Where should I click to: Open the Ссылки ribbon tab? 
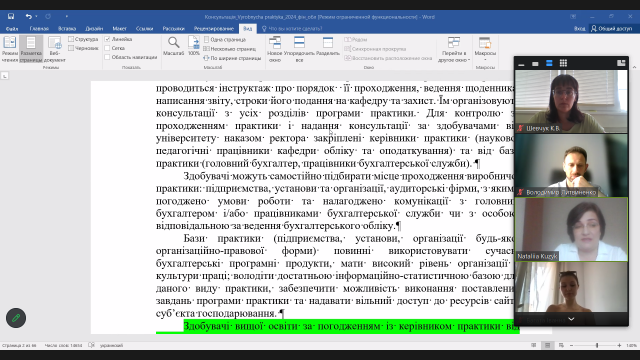point(144,29)
